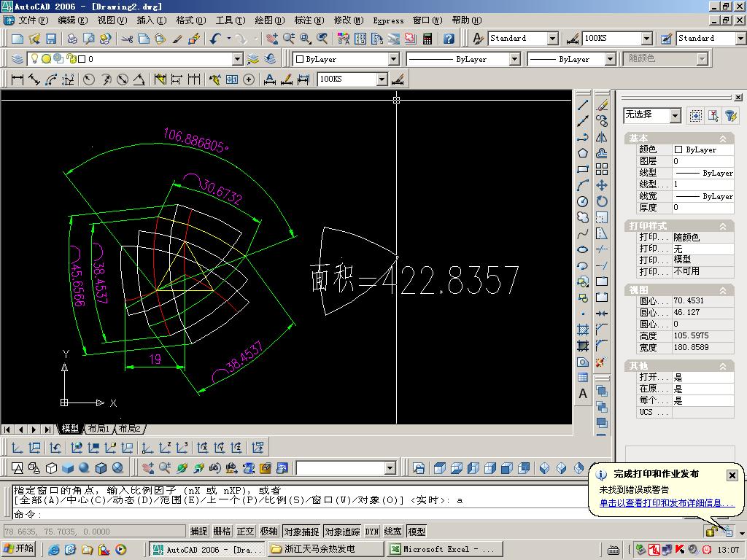
Task: Select the Polygon draw tool
Action: pos(583,153)
